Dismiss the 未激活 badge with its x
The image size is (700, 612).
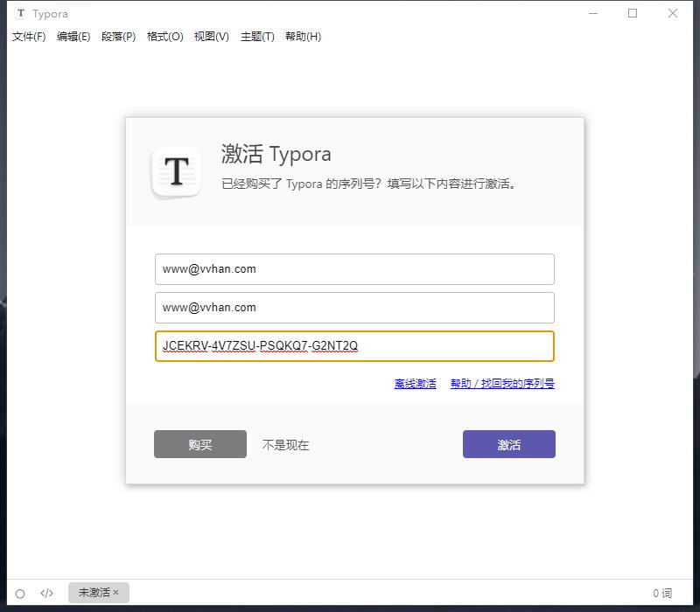[116, 593]
